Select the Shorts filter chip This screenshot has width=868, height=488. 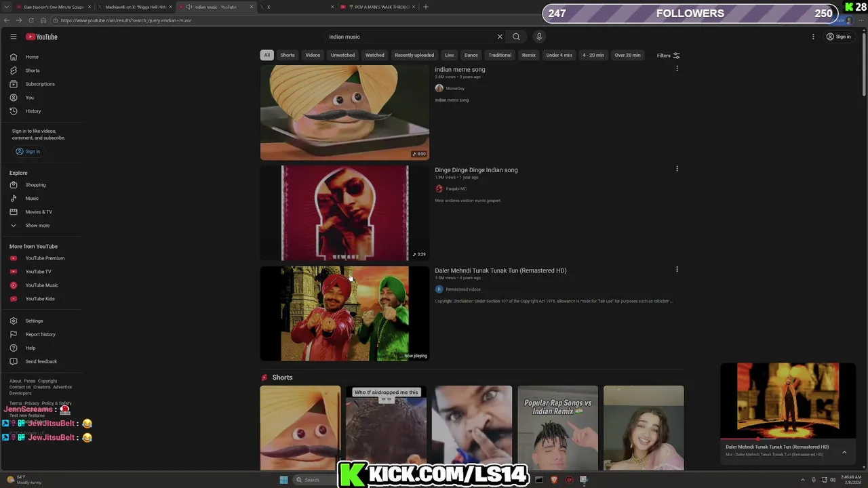tap(288, 56)
